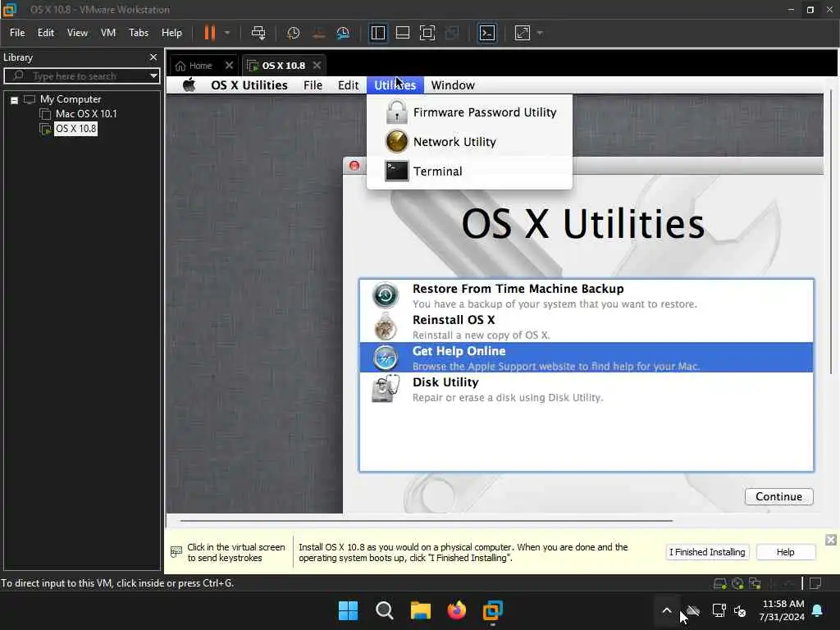Click the Continue button

[x=779, y=496]
